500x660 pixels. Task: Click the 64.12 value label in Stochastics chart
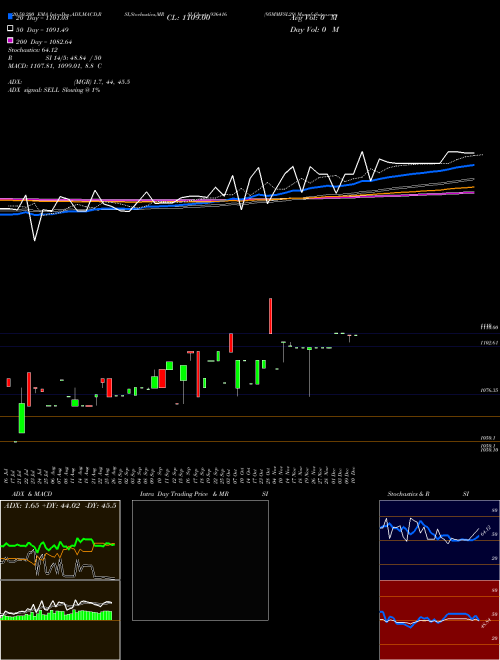point(486,530)
